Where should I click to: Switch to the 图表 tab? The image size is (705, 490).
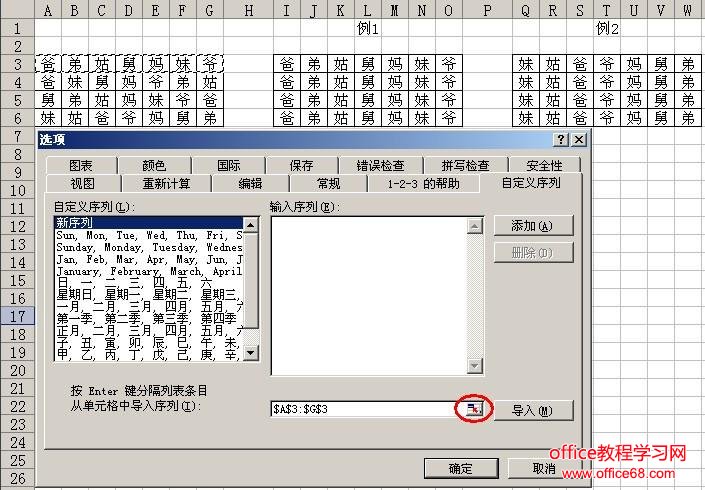coord(81,165)
